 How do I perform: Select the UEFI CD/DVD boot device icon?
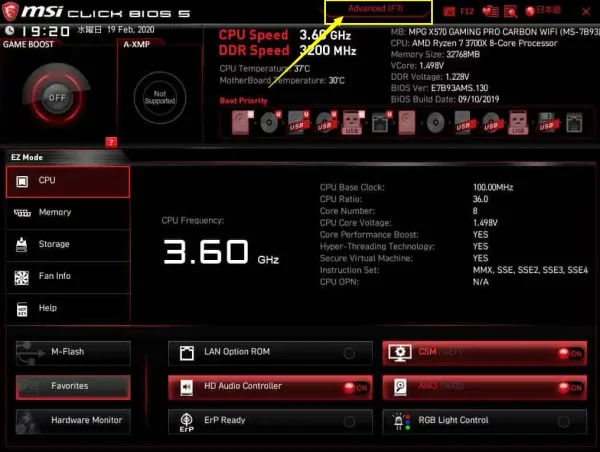pyautogui.click(x=270, y=122)
